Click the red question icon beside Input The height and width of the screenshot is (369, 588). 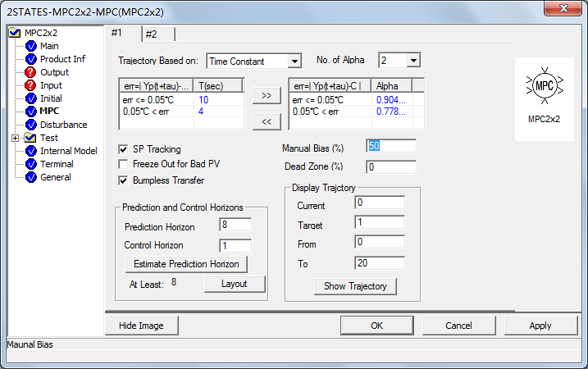(x=30, y=85)
